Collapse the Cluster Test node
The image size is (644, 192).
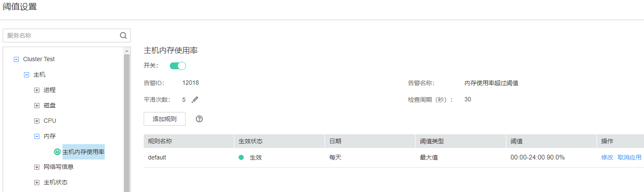click(17, 59)
